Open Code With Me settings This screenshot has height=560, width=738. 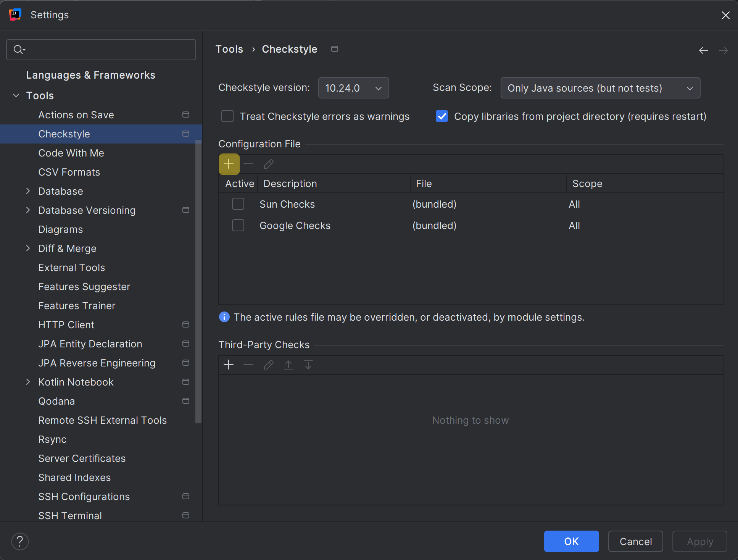pos(71,153)
